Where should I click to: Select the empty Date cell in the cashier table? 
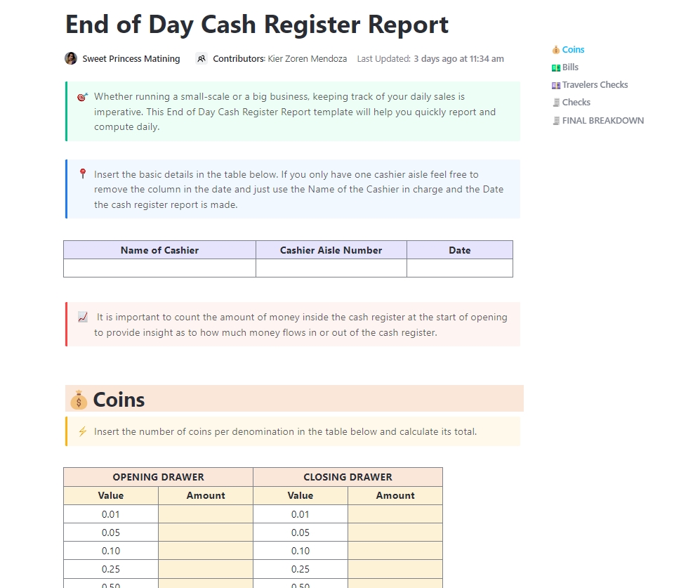(460, 268)
